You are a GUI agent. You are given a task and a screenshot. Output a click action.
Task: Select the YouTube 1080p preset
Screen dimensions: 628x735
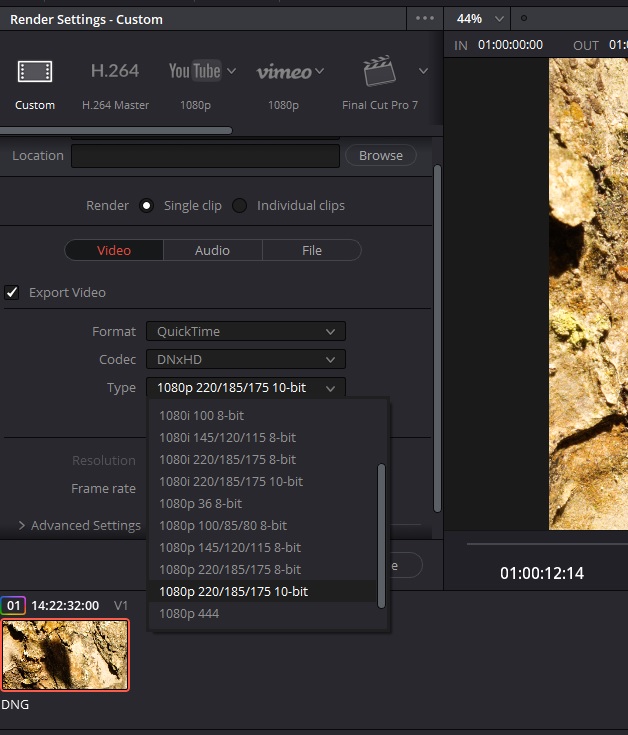pyautogui.click(x=194, y=72)
